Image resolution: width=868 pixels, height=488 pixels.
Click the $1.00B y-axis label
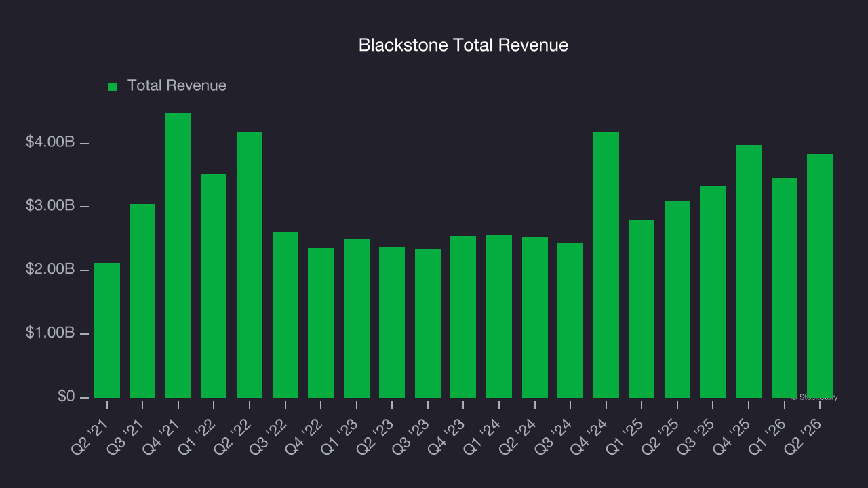pyautogui.click(x=50, y=333)
